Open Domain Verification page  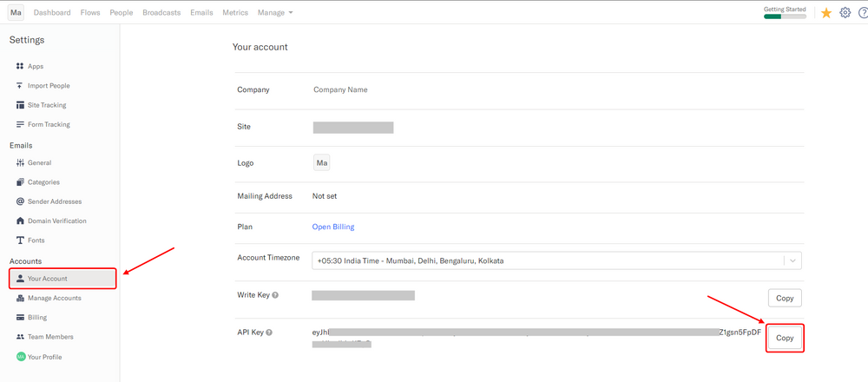[56, 221]
